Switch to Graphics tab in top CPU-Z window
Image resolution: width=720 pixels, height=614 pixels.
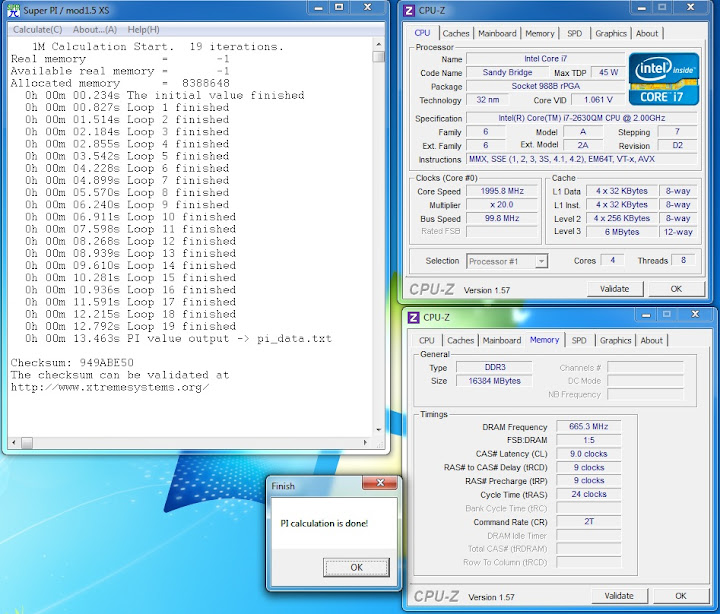pyautogui.click(x=611, y=34)
